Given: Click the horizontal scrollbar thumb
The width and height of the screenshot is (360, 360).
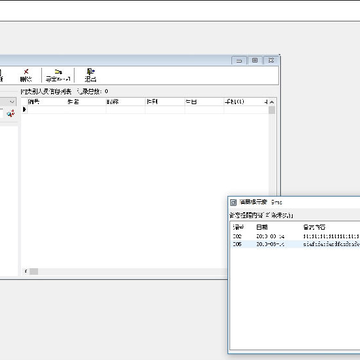Looking at the screenshot, I should point(34,271).
